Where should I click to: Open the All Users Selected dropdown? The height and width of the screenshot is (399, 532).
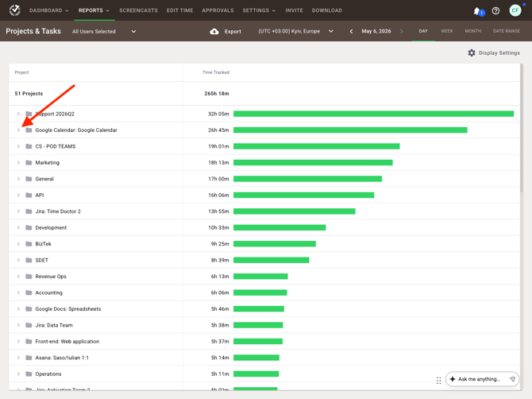point(104,31)
